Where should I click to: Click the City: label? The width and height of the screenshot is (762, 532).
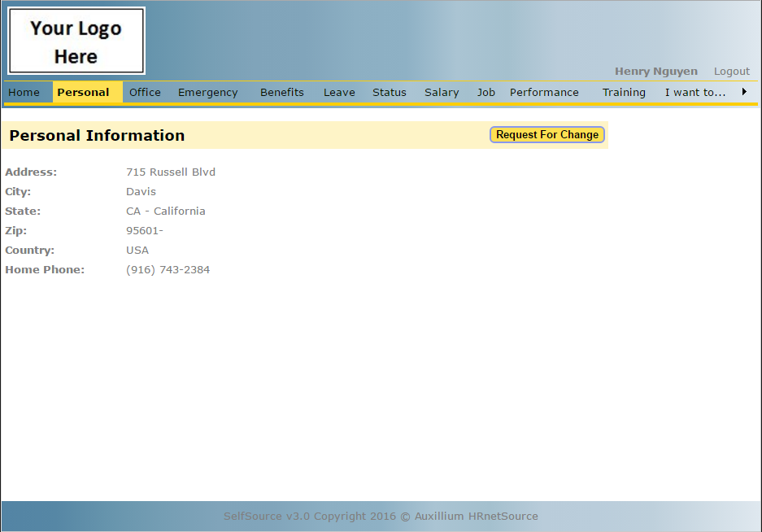(18, 192)
